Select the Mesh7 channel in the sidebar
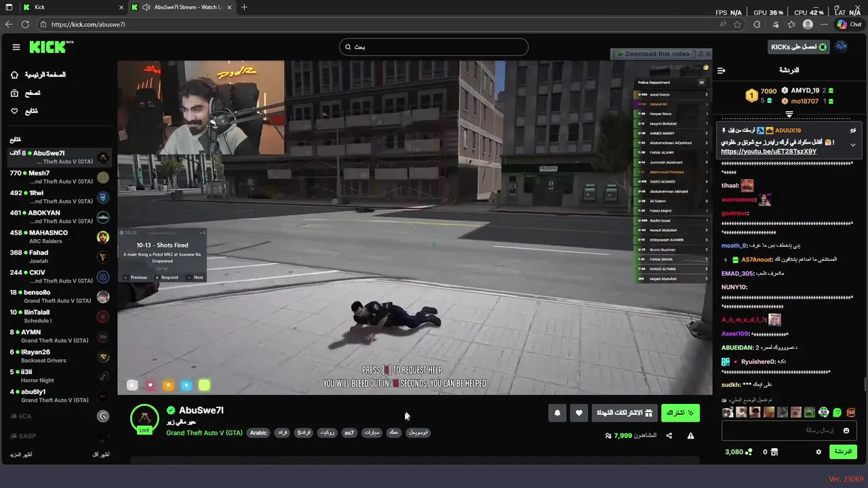 click(59, 177)
